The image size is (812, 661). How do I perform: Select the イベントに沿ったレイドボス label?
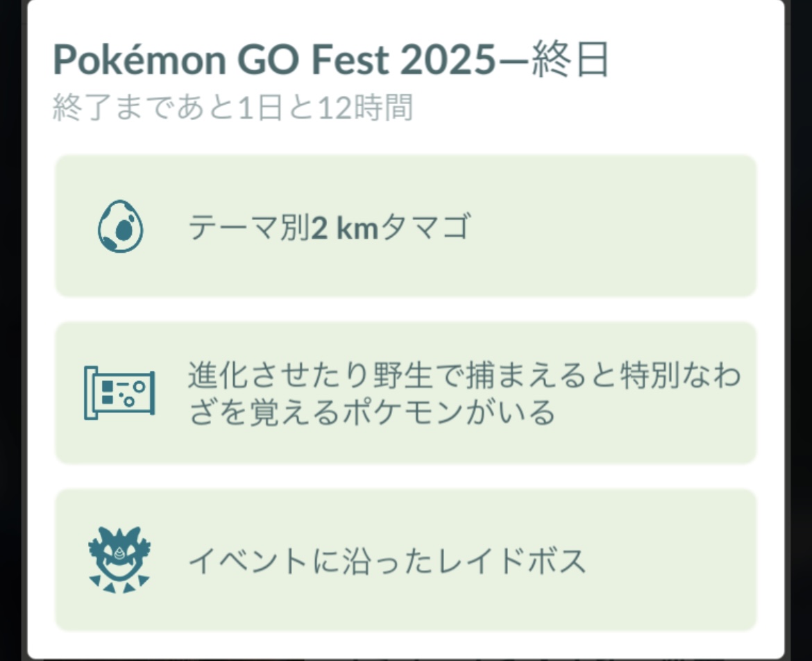[387, 560]
